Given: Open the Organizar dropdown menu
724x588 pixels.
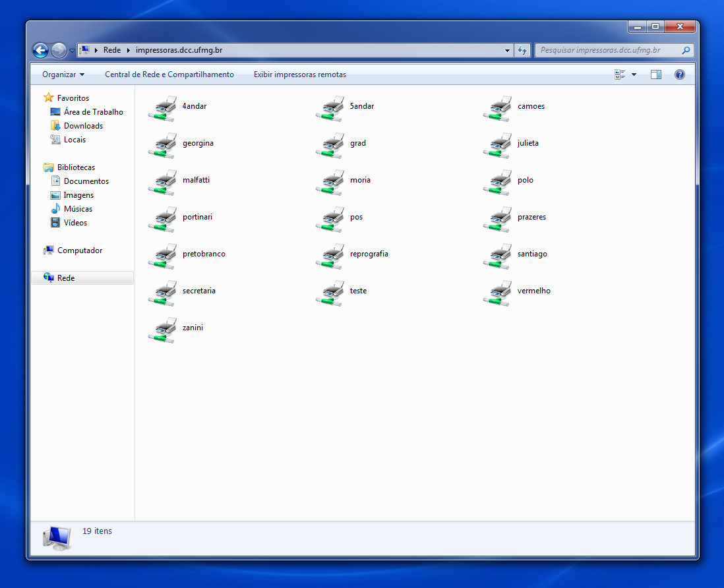Looking at the screenshot, I should tap(63, 74).
